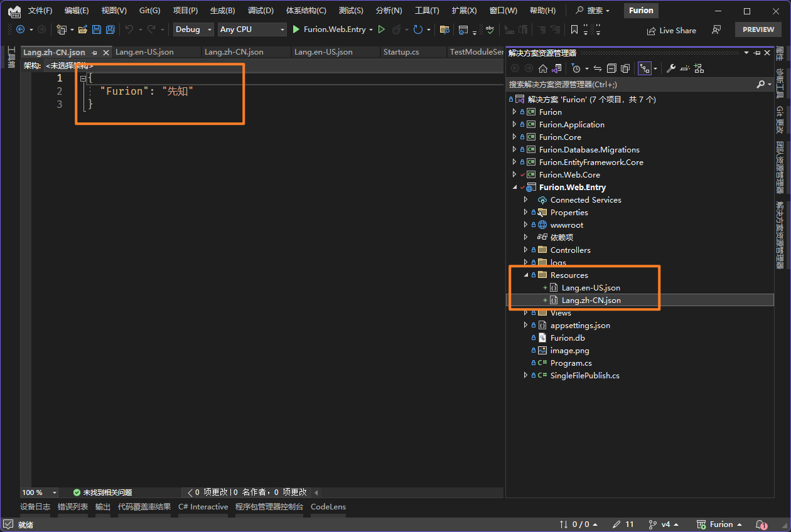
Task: Click the notifications bell in status bar
Action: click(x=761, y=524)
